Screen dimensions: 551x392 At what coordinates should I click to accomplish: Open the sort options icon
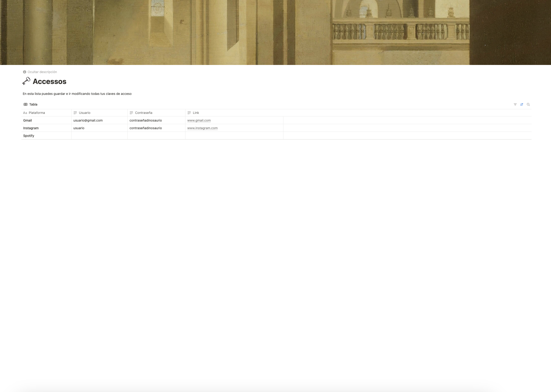click(x=522, y=105)
